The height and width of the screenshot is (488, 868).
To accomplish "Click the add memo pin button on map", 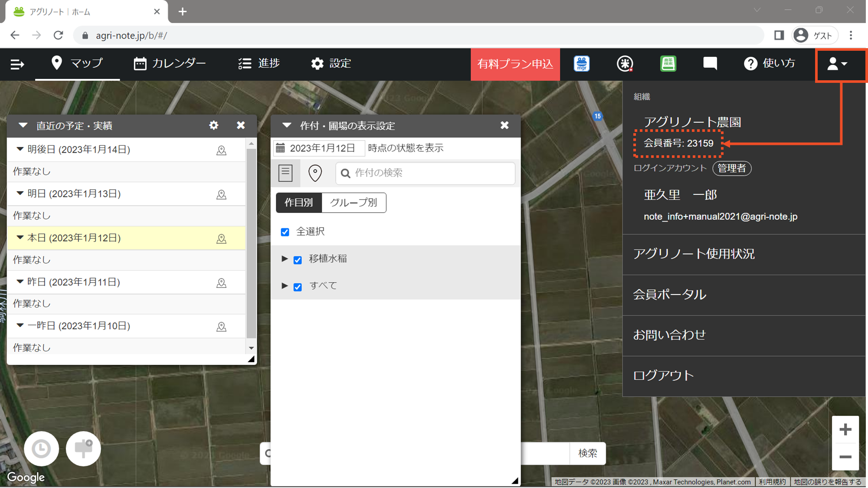I will coord(83,449).
